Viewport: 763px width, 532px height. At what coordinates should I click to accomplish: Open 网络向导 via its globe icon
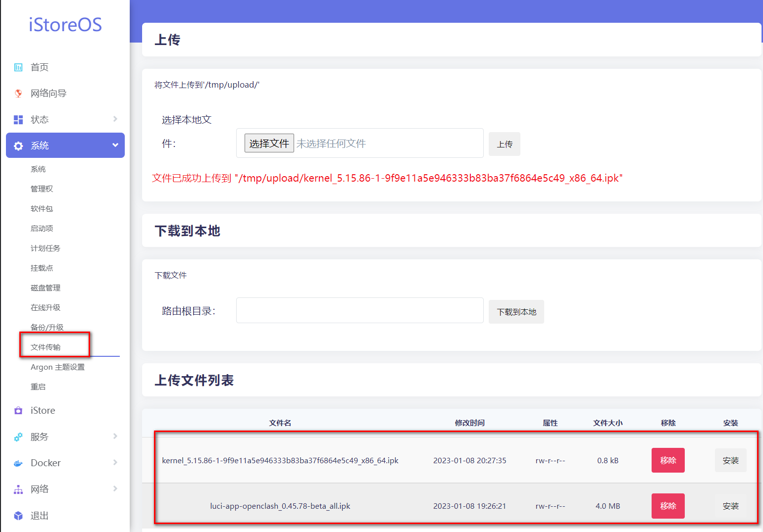click(x=18, y=93)
